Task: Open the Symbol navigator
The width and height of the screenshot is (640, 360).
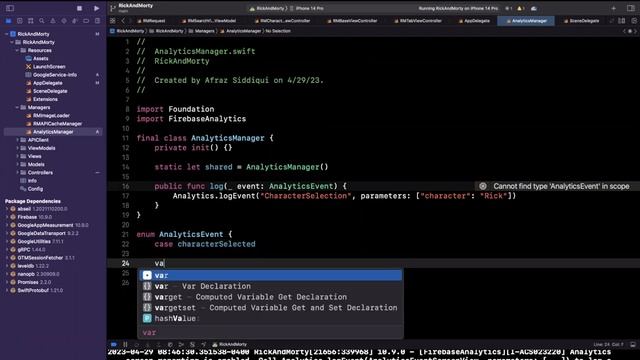Action: 31,21
